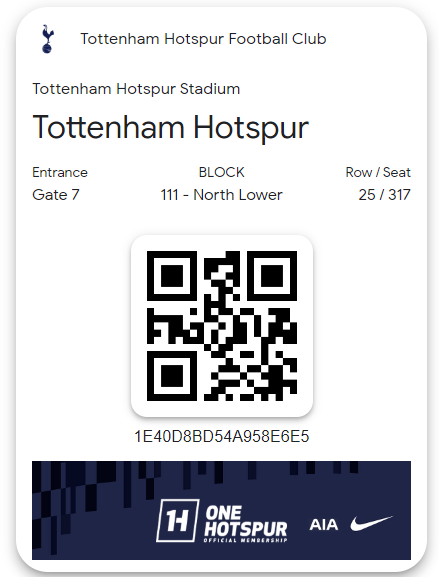Select the Tottenham Hotspur Football Club header text
Image resolution: width=439 pixels, height=577 pixels.
pyautogui.click(x=203, y=39)
